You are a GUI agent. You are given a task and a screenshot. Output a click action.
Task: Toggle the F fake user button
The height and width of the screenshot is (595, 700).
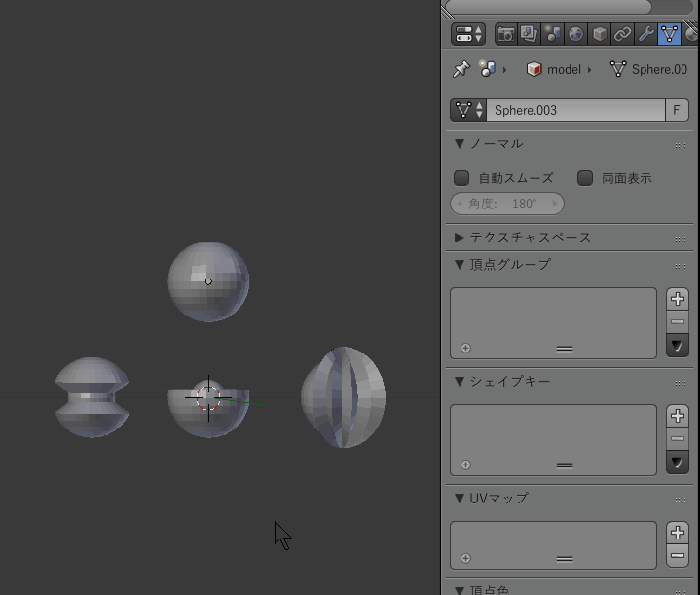pyautogui.click(x=677, y=110)
